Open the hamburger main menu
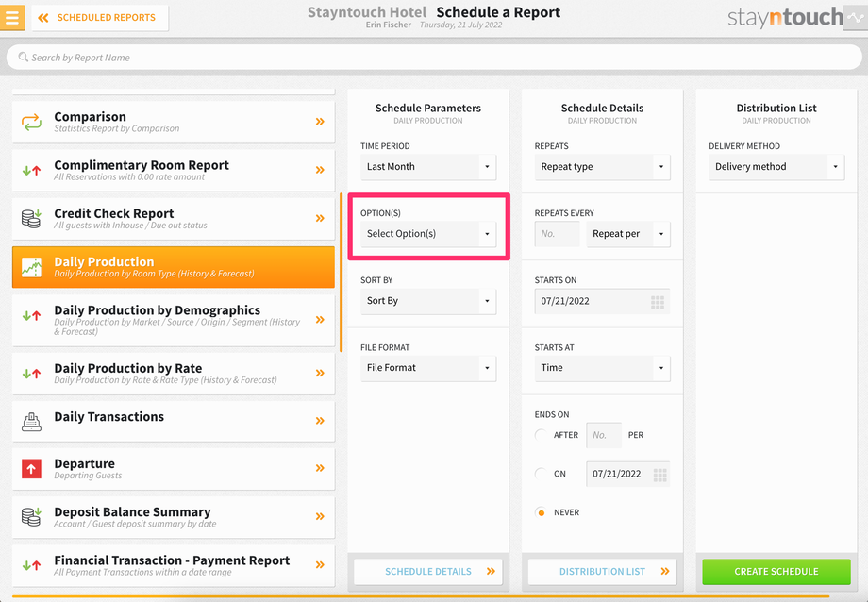The image size is (868, 602). (x=12, y=17)
